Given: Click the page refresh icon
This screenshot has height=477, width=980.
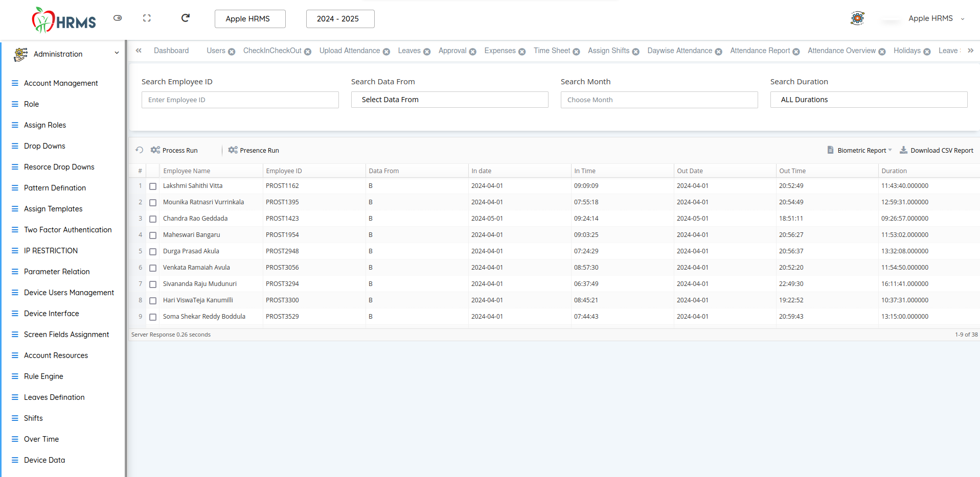Looking at the screenshot, I should [x=186, y=18].
